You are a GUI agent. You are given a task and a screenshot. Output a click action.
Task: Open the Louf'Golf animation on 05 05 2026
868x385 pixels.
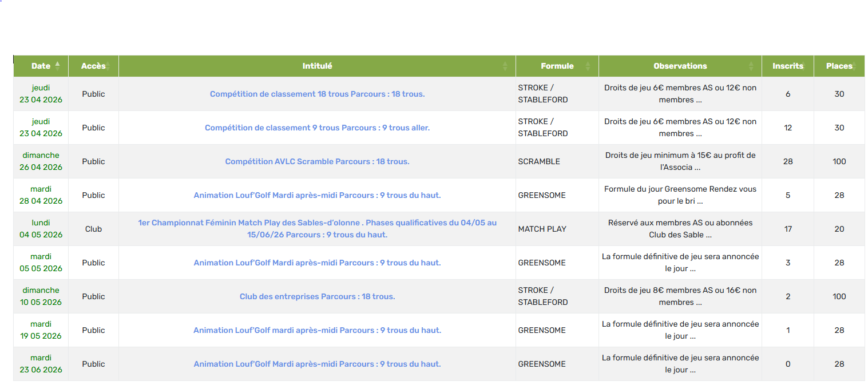coord(317,263)
